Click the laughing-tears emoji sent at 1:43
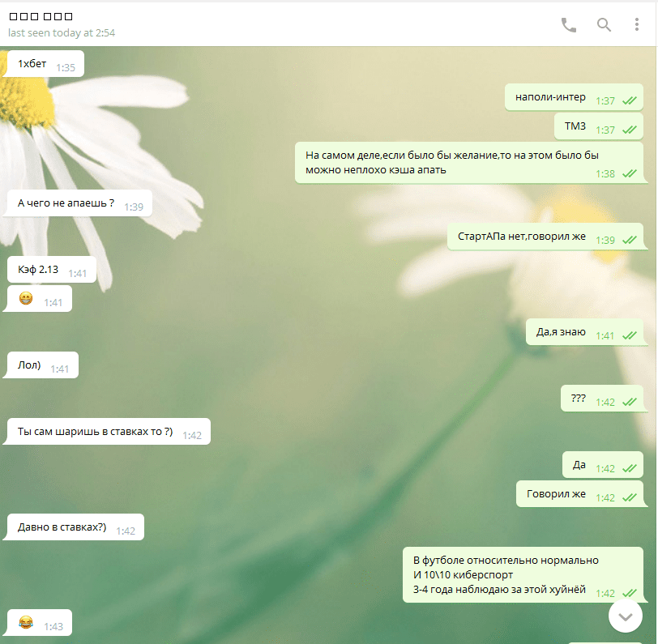The height and width of the screenshot is (644, 658). [x=26, y=624]
